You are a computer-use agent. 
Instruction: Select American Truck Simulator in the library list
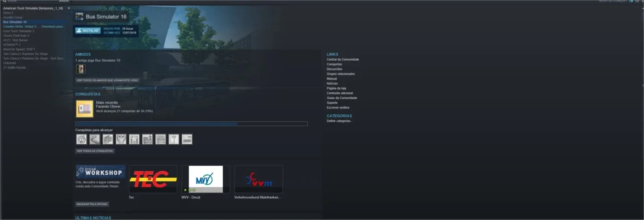[33, 8]
